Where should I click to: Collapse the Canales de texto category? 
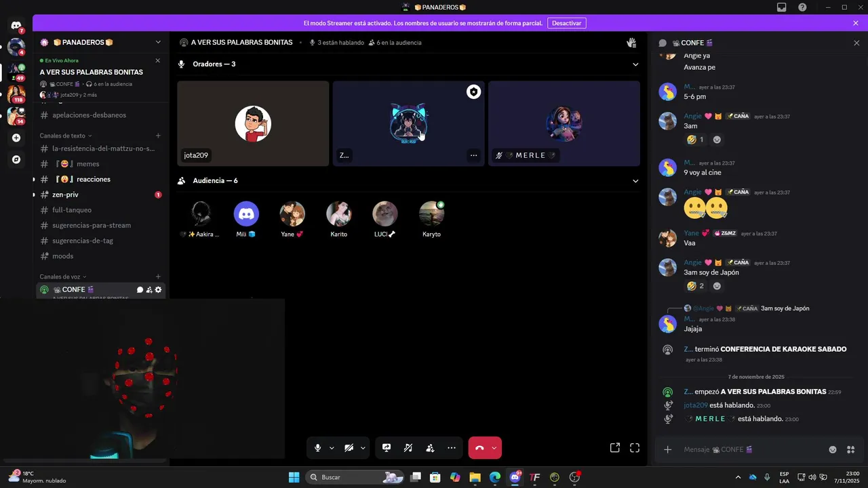[x=66, y=136]
